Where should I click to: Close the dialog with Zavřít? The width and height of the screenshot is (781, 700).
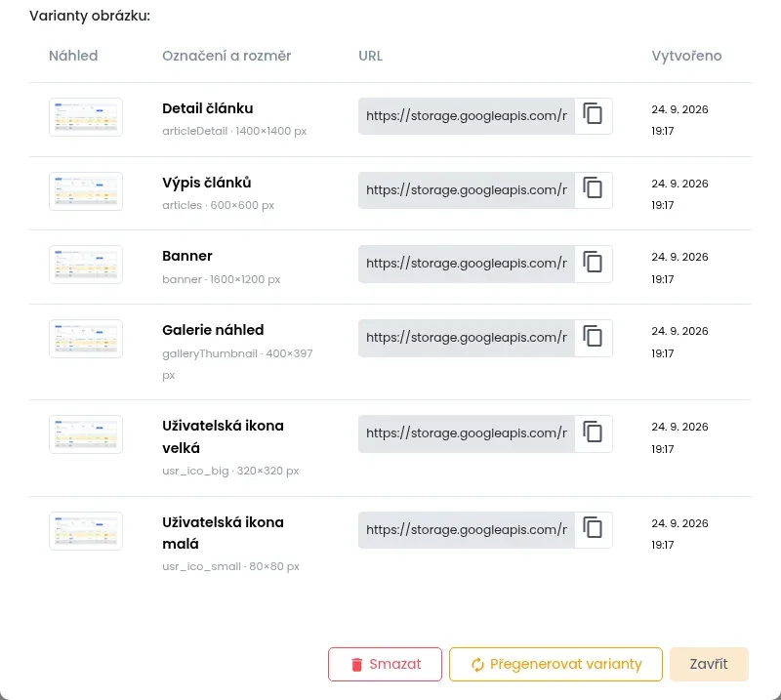pos(709,664)
